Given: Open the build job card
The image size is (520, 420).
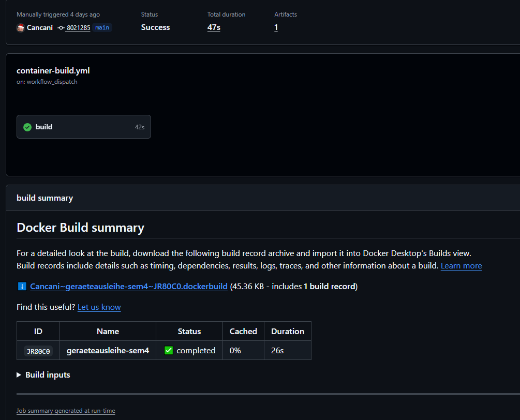Looking at the screenshot, I should [84, 127].
